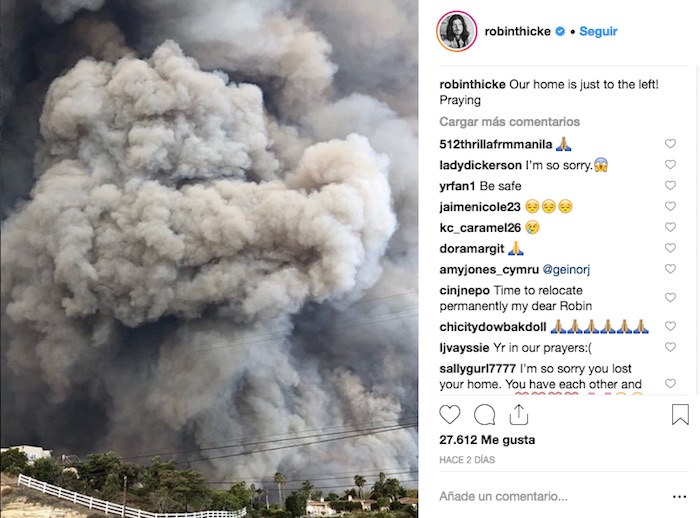Like the post with the heart icon

click(x=450, y=414)
